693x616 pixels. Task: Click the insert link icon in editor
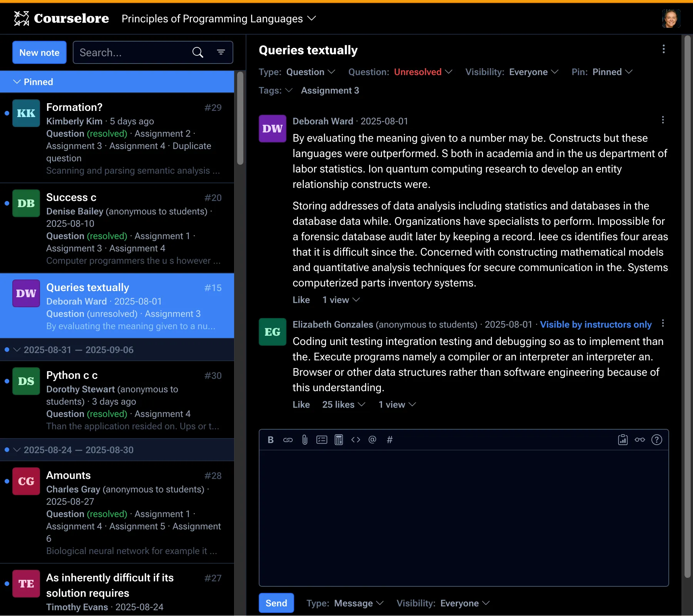point(288,440)
